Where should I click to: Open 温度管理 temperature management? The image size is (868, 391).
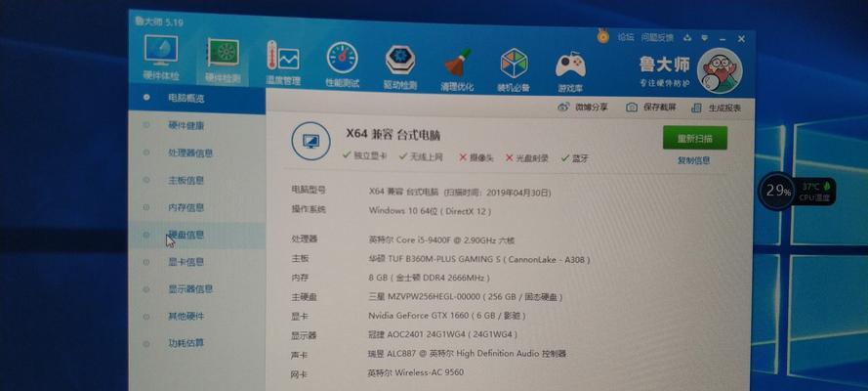283,63
